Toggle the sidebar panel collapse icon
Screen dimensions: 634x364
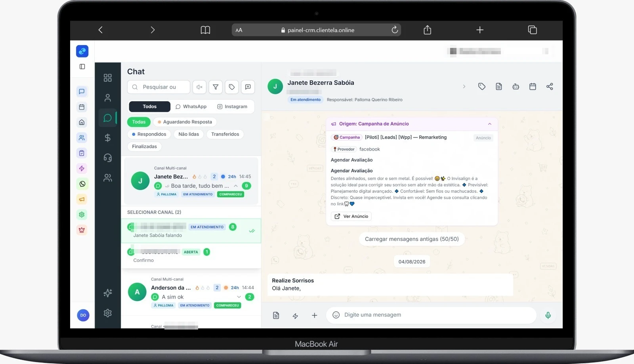pos(82,67)
